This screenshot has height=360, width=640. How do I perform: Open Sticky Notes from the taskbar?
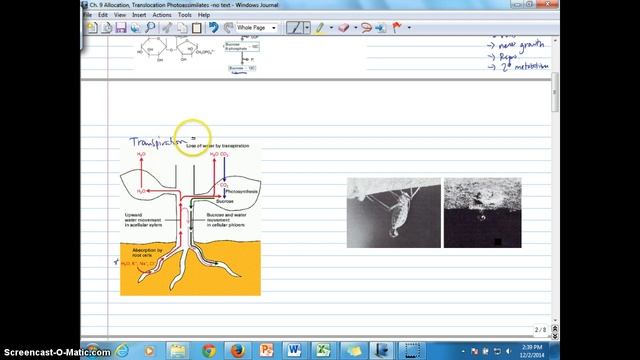[x=353, y=351]
